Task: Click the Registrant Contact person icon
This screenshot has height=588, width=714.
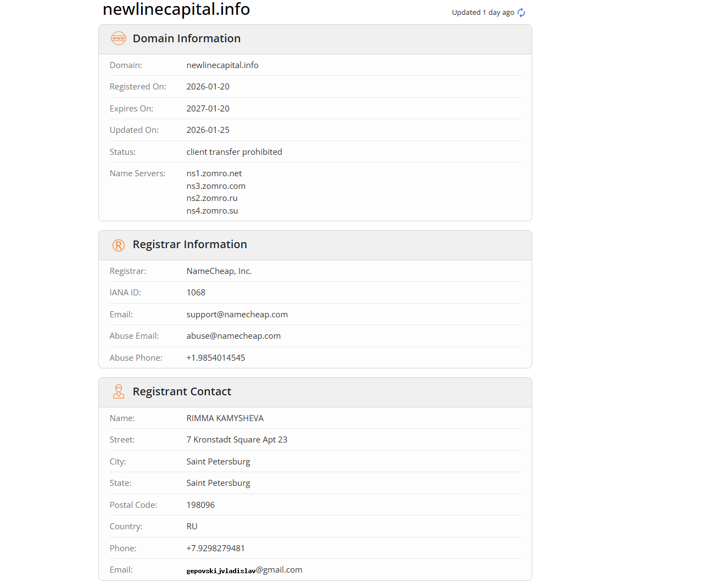Action: [119, 391]
